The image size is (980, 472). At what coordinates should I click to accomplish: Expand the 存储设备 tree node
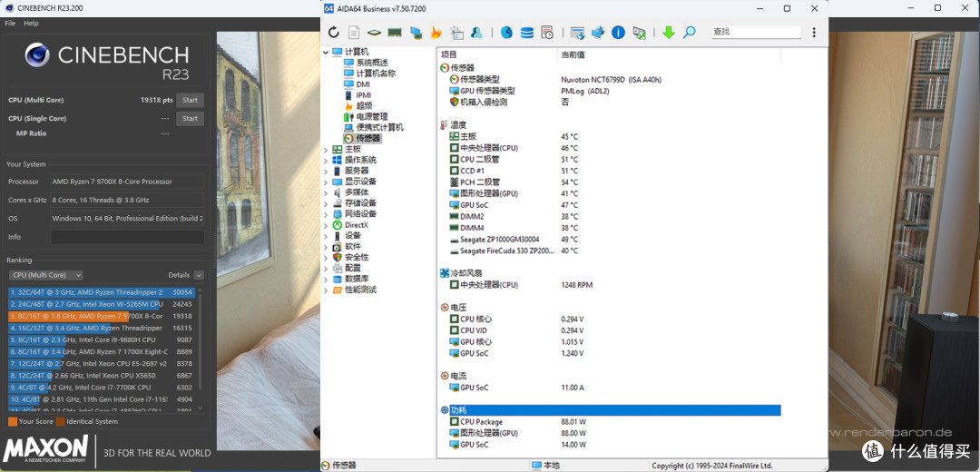pos(326,203)
